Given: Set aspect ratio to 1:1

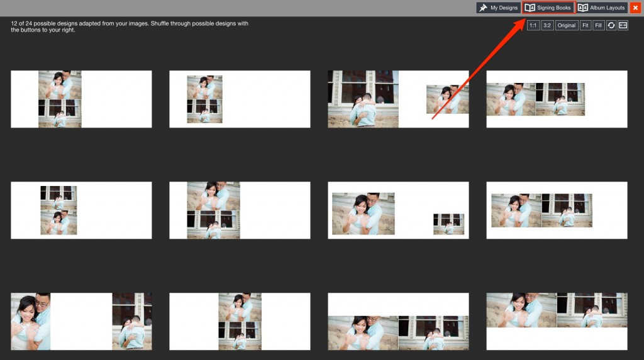Looking at the screenshot, I should point(533,26).
